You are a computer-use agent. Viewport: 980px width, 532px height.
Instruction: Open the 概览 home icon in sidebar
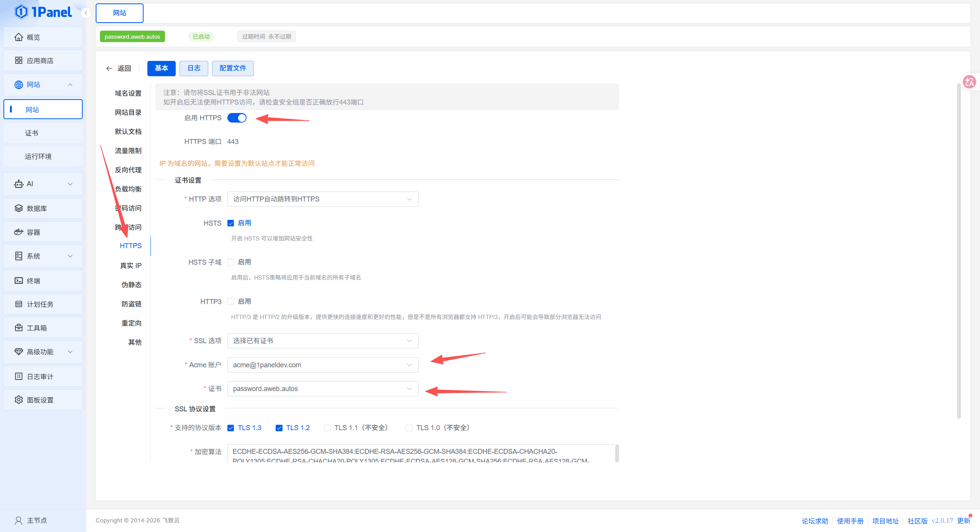(18, 37)
